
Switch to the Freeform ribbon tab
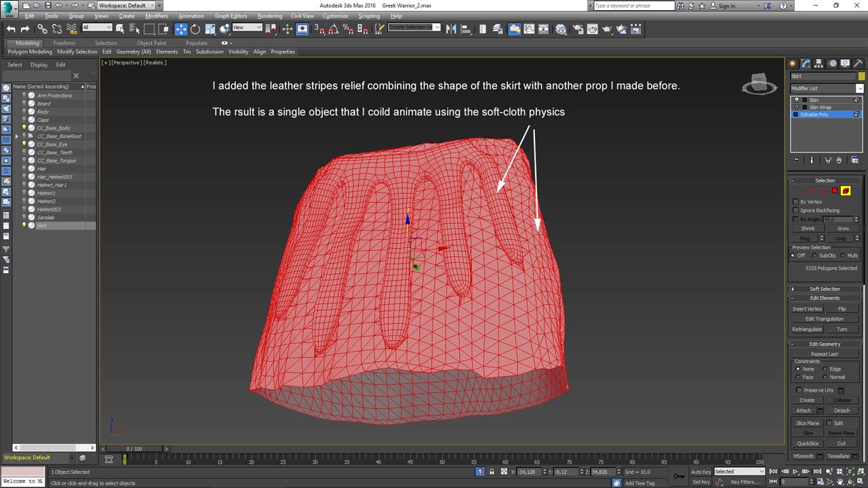click(64, 43)
